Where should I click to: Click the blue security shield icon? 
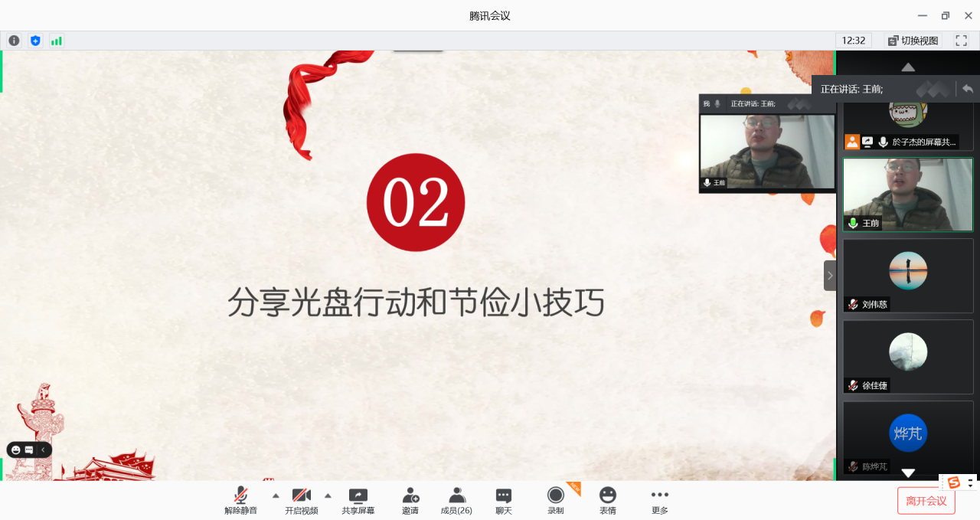pos(35,41)
